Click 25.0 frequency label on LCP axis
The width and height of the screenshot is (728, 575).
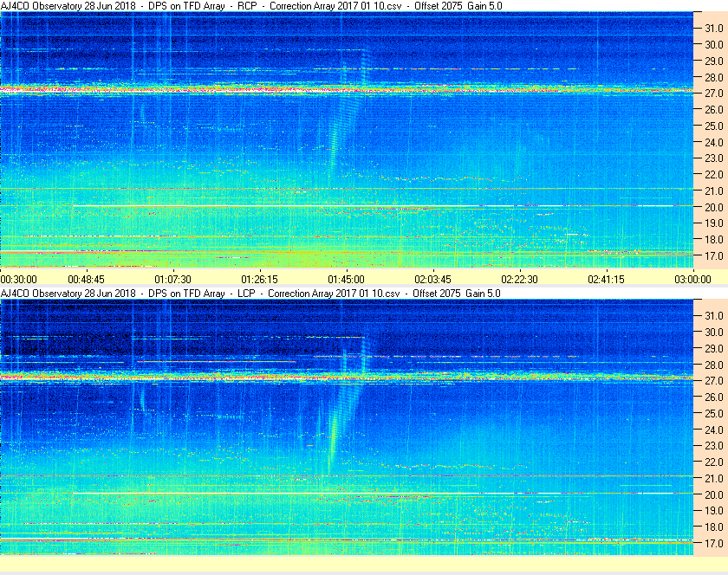(714, 414)
